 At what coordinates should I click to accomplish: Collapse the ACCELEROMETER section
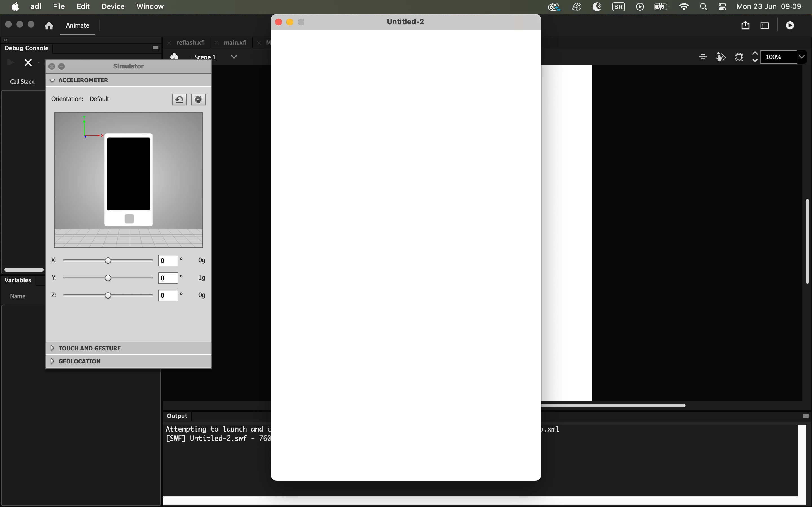(x=52, y=81)
